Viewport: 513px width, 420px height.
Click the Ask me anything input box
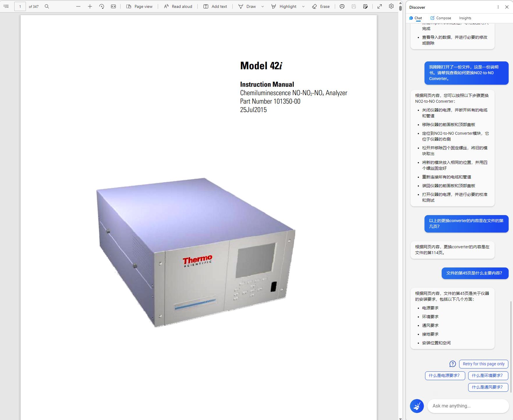(x=468, y=406)
